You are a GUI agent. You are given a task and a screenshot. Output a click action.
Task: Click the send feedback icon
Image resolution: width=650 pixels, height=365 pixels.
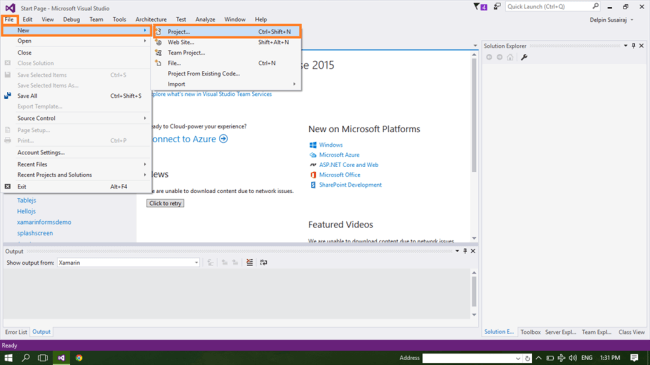[x=497, y=7]
